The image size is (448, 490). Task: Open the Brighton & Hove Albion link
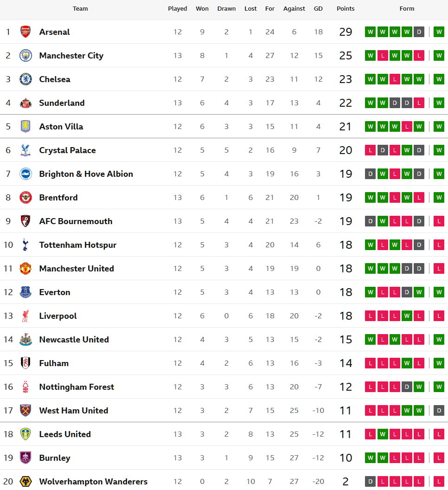(86, 174)
